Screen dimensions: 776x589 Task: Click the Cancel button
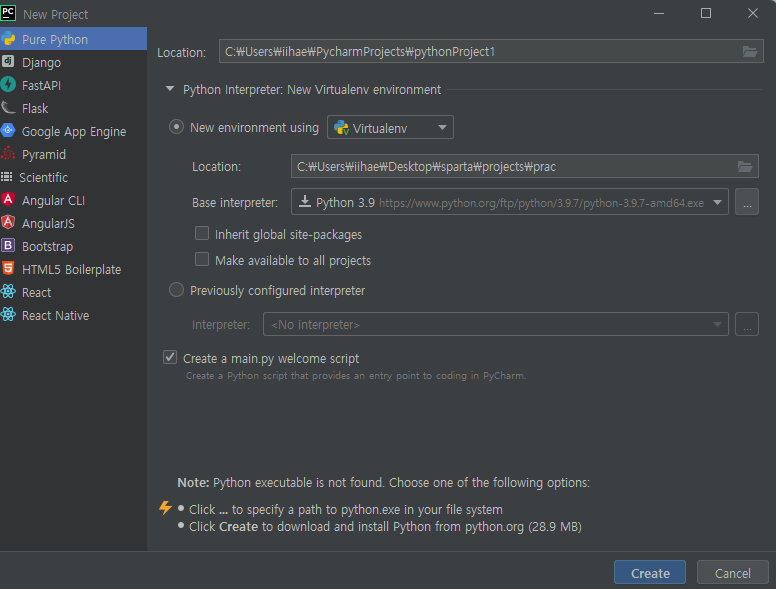click(732, 573)
